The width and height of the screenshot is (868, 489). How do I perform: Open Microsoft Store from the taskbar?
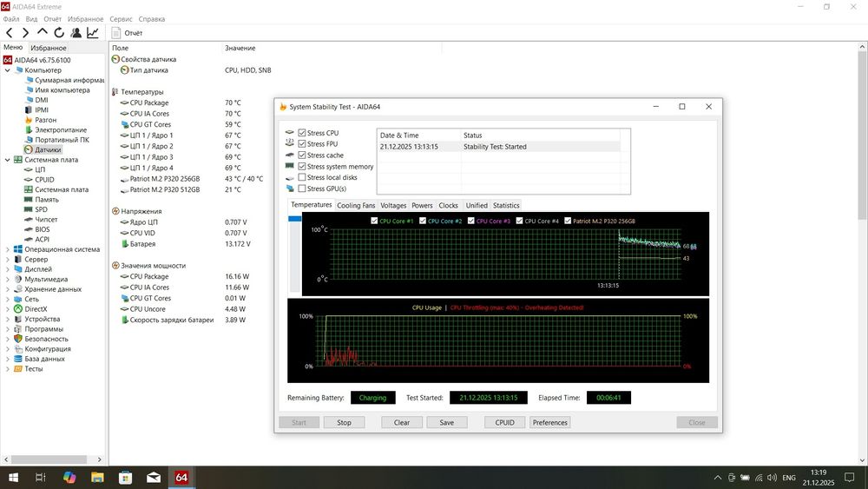click(x=126, y=478)
